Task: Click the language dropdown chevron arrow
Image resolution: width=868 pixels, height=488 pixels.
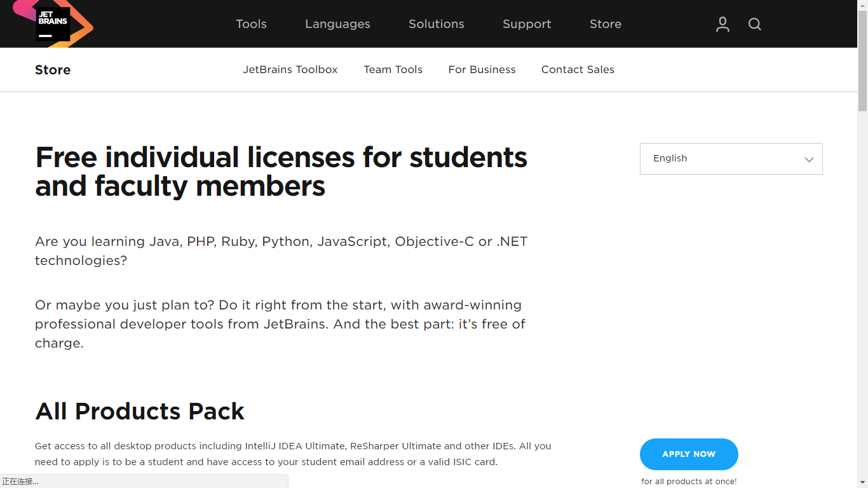Action: [x=809, y=159]
